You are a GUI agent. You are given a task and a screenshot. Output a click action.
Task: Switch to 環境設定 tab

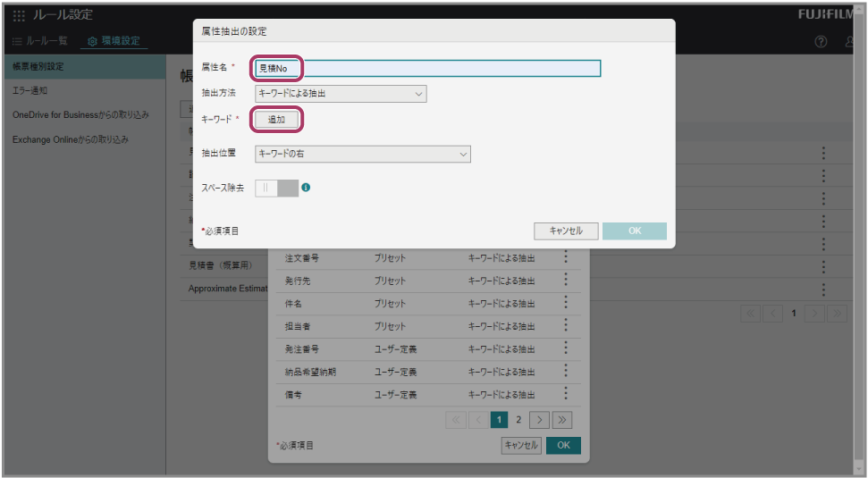(x=114, y=41)
